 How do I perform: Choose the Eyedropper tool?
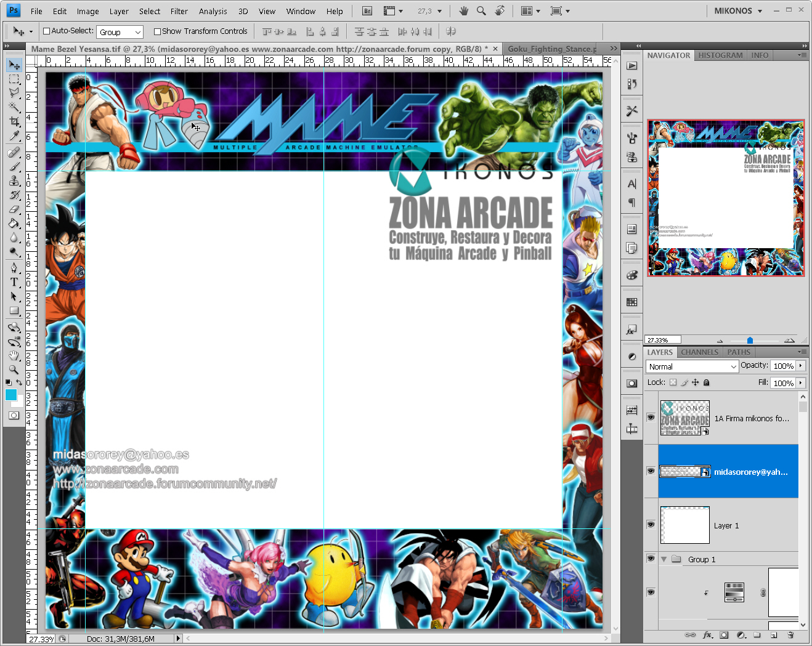(x=14, y=135)
